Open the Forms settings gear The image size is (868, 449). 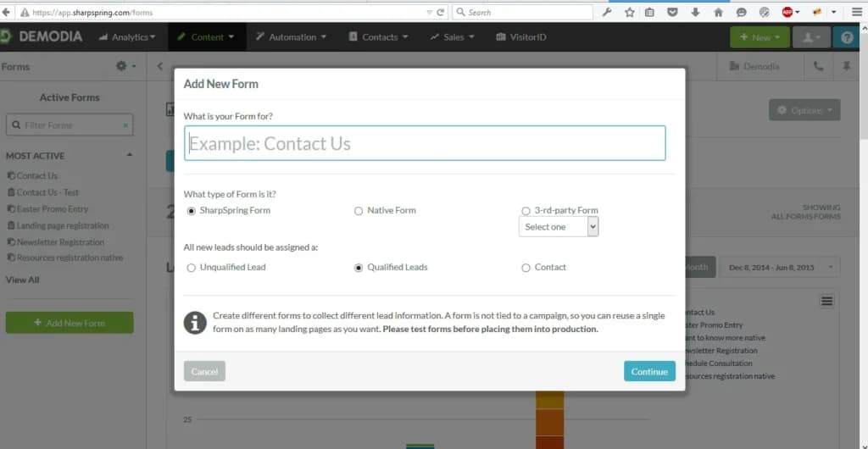[x=125, y=66]
